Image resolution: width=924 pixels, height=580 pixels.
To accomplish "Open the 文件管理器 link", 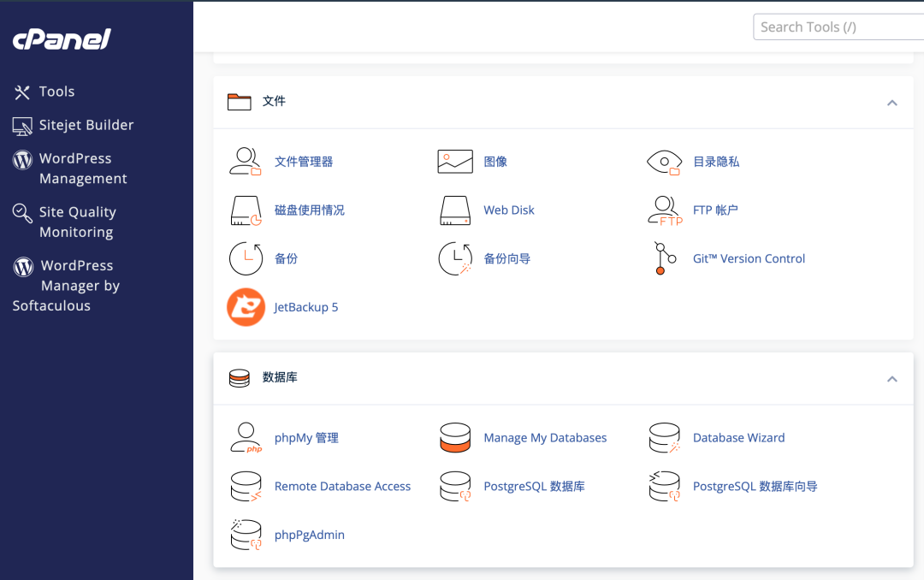I will pyautogui.click(x=304, y=162).
